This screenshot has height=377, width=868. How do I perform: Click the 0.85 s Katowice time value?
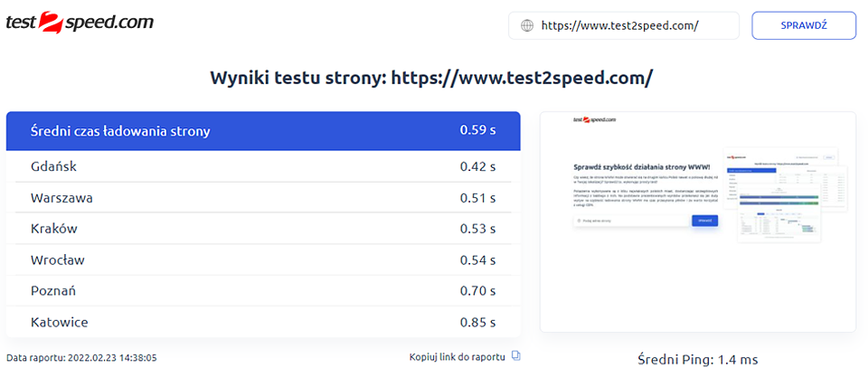[477, 322]
